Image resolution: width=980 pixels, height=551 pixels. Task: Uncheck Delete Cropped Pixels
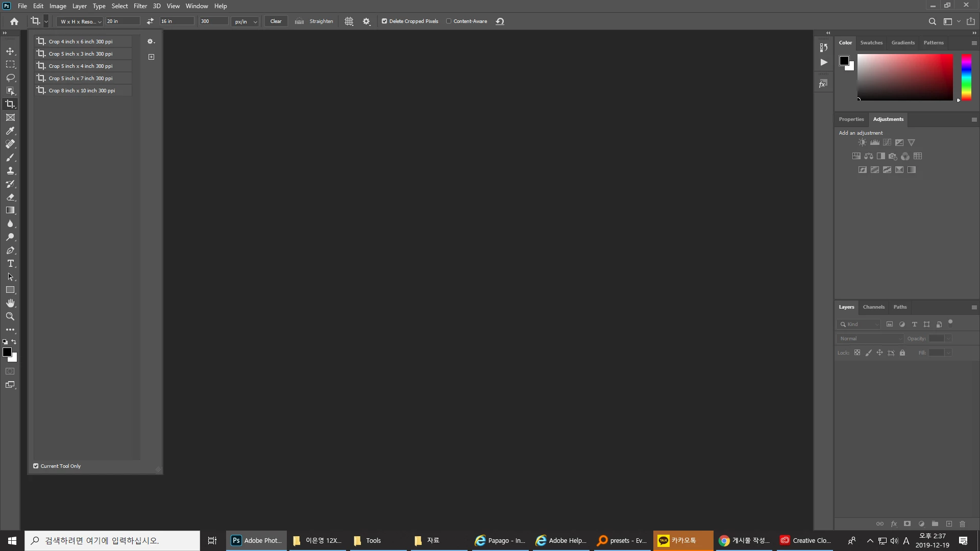pos(384,21)
